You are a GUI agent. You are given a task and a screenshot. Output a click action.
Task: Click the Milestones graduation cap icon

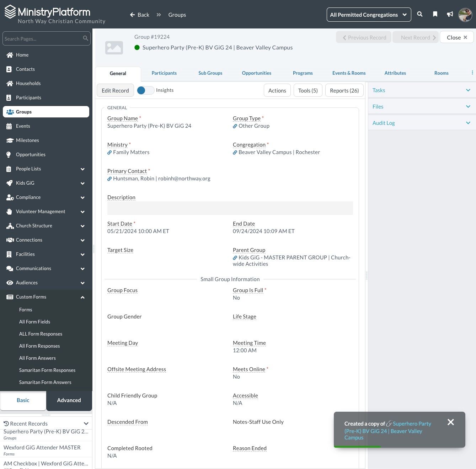10,140
